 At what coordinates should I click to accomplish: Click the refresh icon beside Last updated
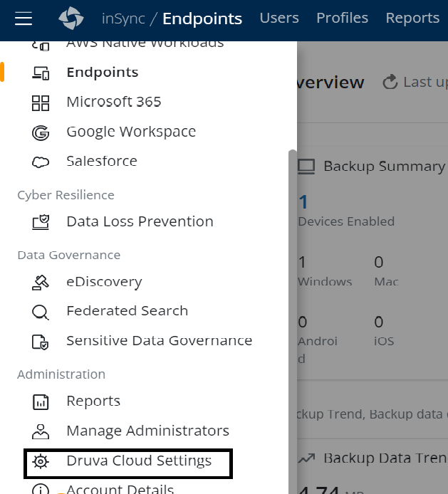pyautogui.click(x=390, y=83)
